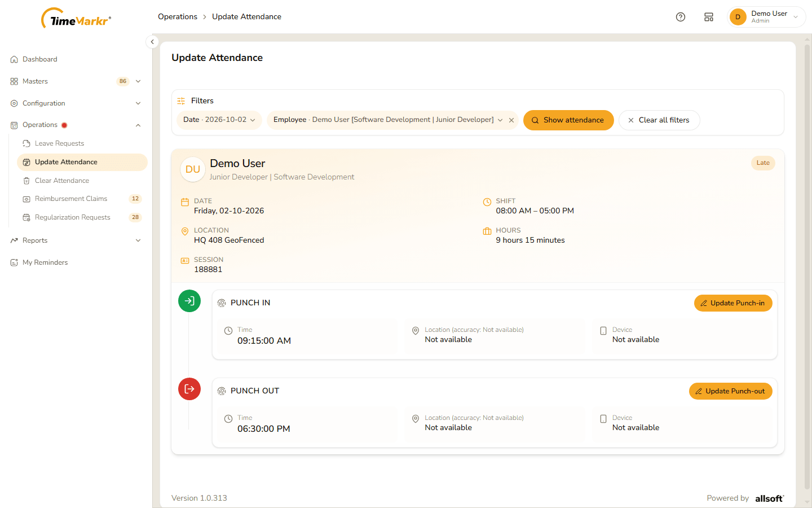The height and width of the screenshot is (508, 812).
Task: Open Clear Attendance in the sidebar
Action: tap(82, 181)
